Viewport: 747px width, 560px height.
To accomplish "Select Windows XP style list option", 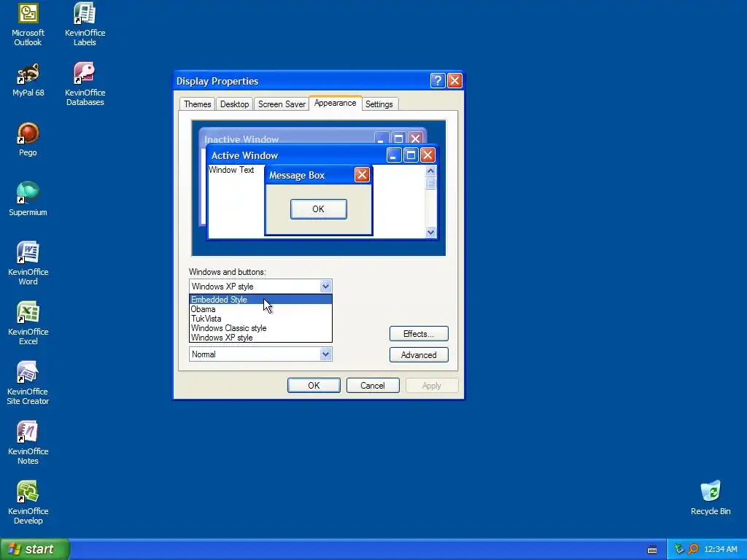I will point(260,338).
